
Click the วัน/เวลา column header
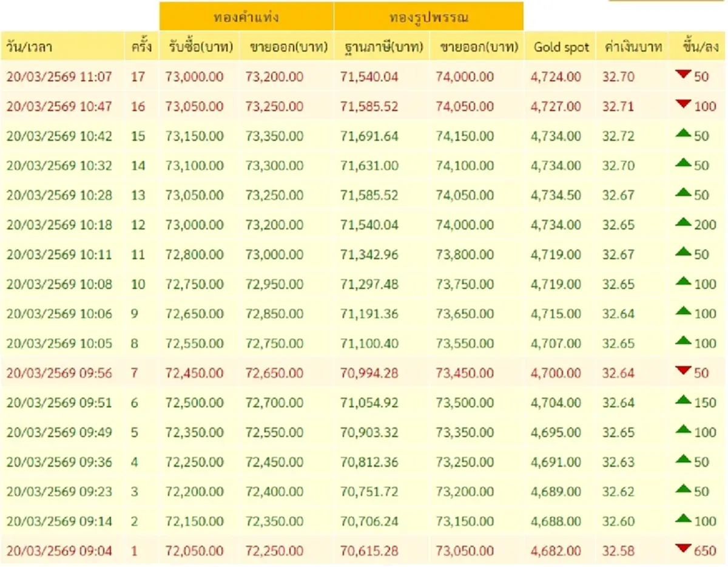29,46
